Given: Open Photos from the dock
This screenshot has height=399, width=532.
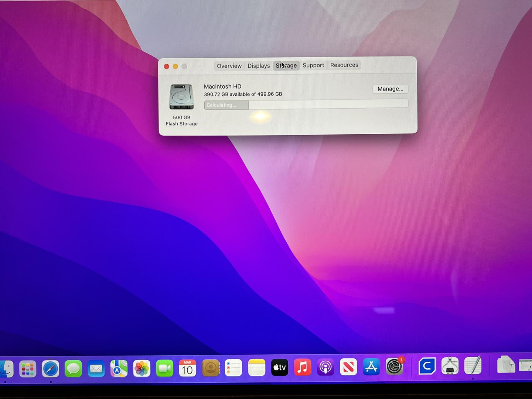Looking at the screenshot, I should (x=142, y=368).
